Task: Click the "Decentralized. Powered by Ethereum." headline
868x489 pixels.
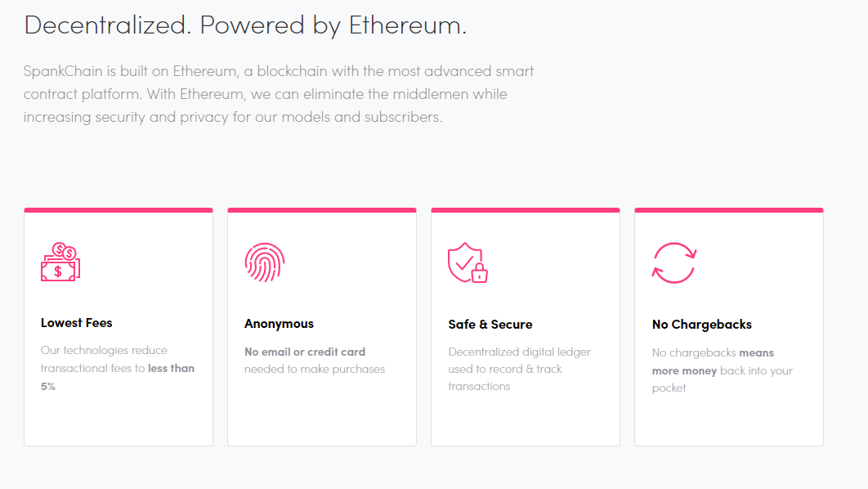Action: point(245,25)
